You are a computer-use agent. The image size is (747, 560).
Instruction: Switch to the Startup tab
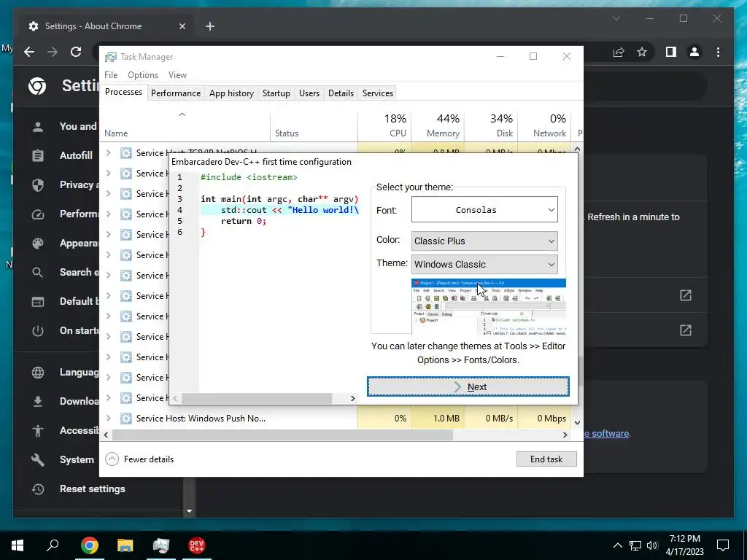[x=276, y=93]
